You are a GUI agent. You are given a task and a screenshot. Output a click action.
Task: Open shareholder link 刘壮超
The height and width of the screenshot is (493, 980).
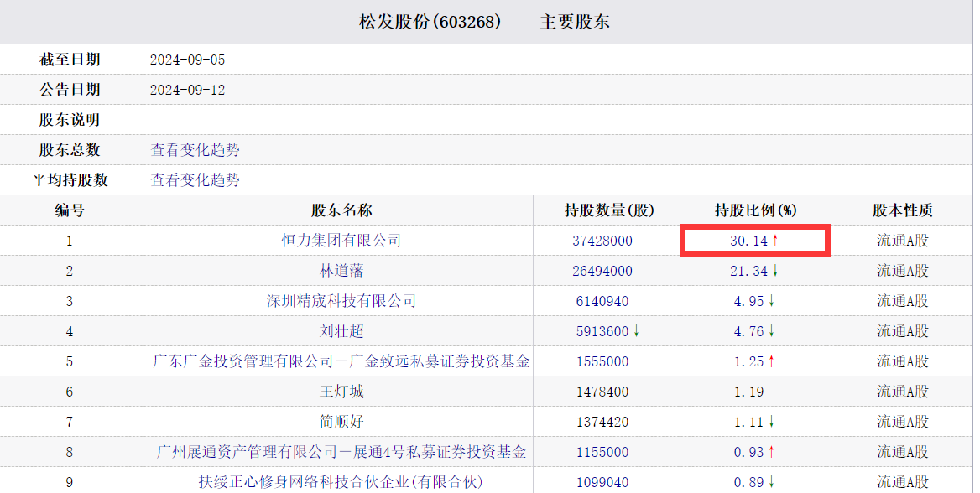pyautogui.click(x=341, y=331)
